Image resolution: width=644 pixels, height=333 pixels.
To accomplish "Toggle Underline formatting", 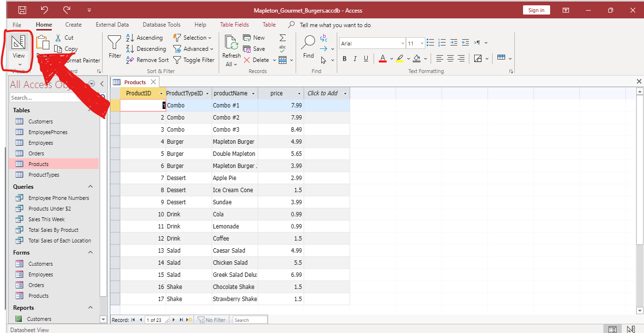I will [x=366, y=59].
